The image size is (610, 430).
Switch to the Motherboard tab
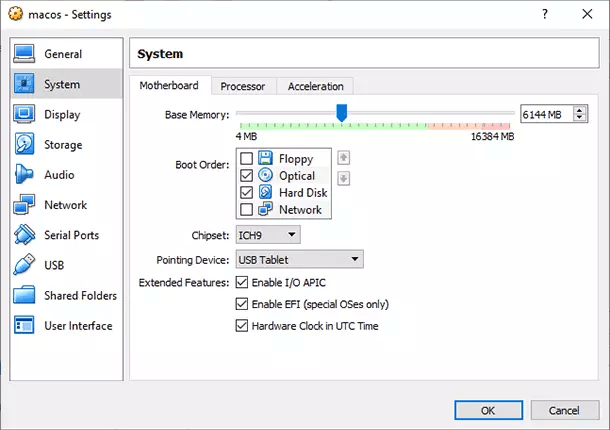169,86
